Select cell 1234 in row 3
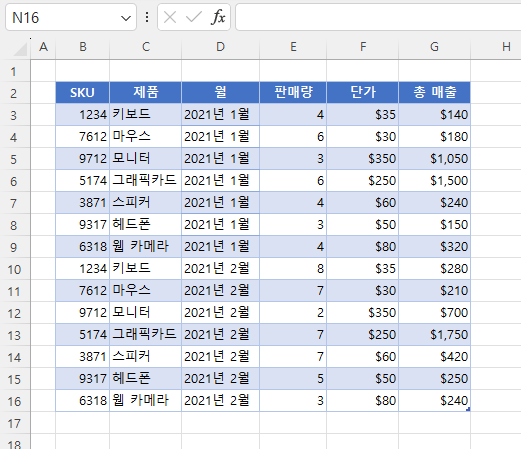The width and height of the screenshot is (521, 449). [x=83, y=115]
